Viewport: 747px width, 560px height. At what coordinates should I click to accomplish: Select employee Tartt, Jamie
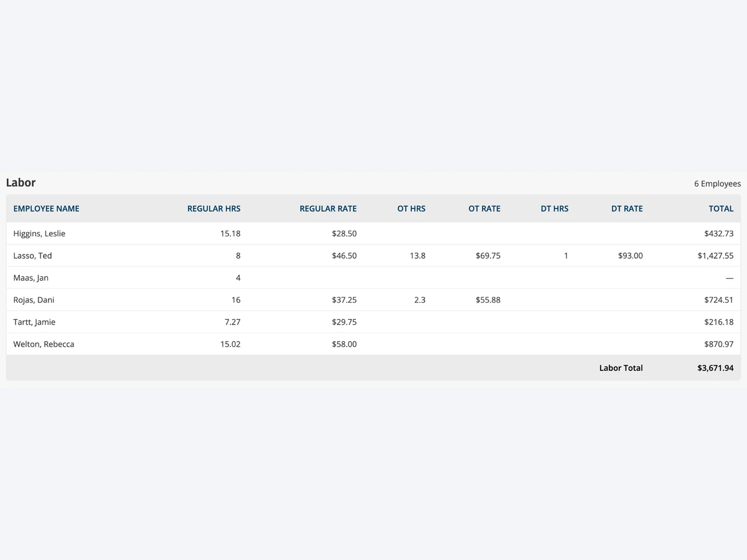(x=34, y=322)
